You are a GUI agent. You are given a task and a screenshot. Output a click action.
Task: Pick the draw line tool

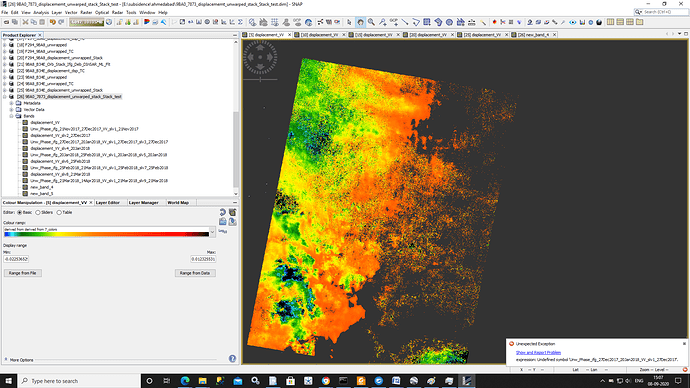point(405,22)
